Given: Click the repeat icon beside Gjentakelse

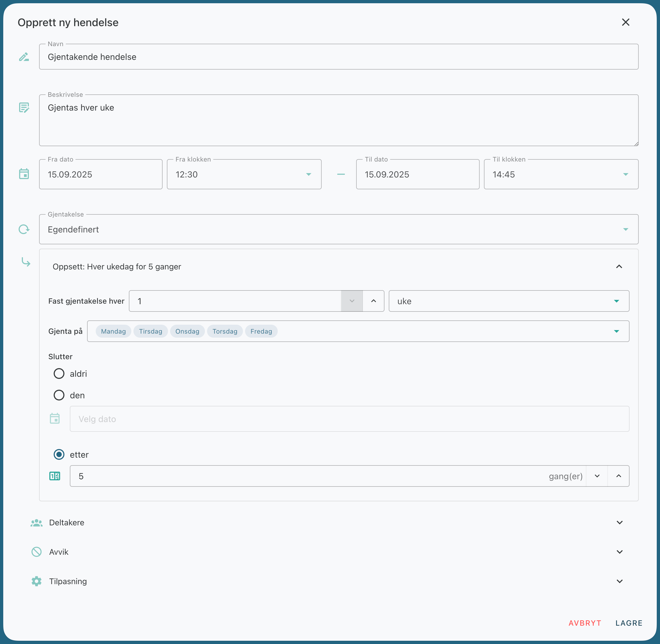Looking at the screenshot, I should [24, 229].
